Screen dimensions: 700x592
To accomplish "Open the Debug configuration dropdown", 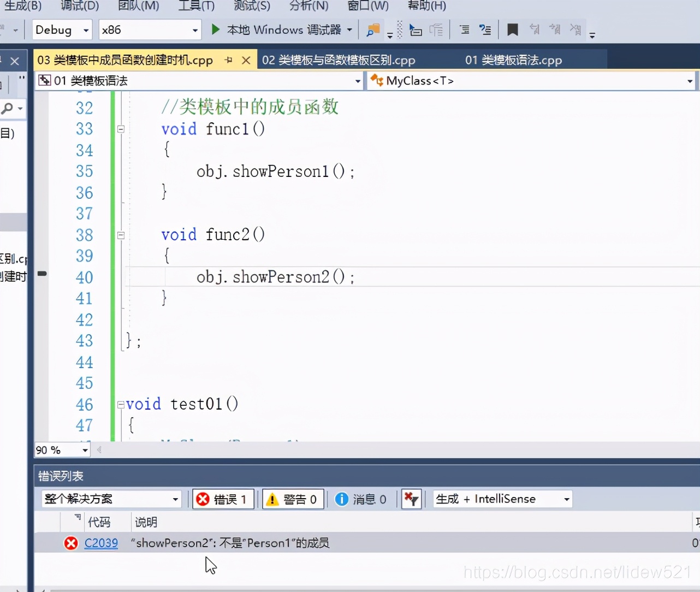I will [x=61, y=29].
